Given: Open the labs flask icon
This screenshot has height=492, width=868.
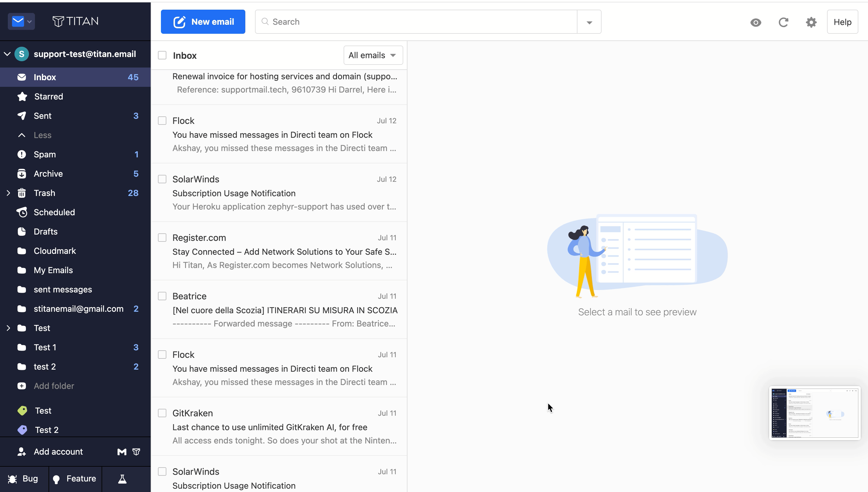Looking at the screenshot, I should pos(122,479).
